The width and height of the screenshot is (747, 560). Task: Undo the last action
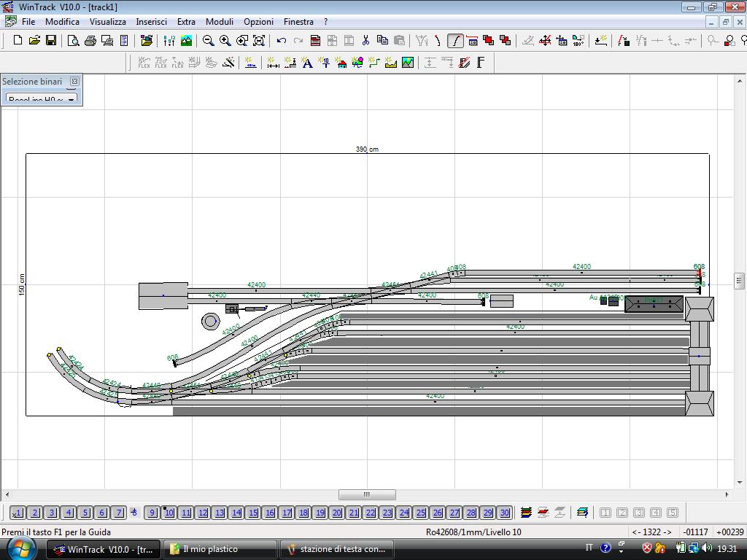coord(282,41)
